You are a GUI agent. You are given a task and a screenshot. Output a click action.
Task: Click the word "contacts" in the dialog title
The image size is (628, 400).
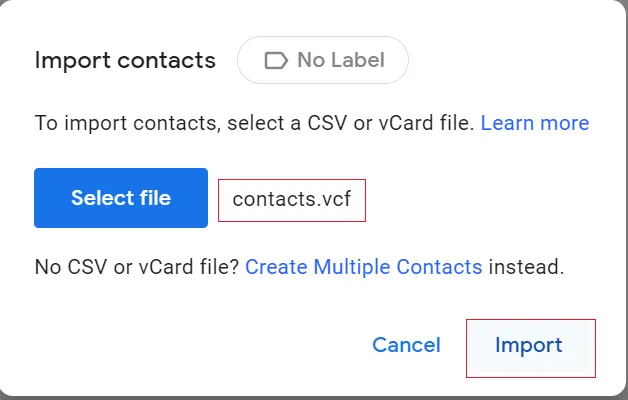coord(171,60)
